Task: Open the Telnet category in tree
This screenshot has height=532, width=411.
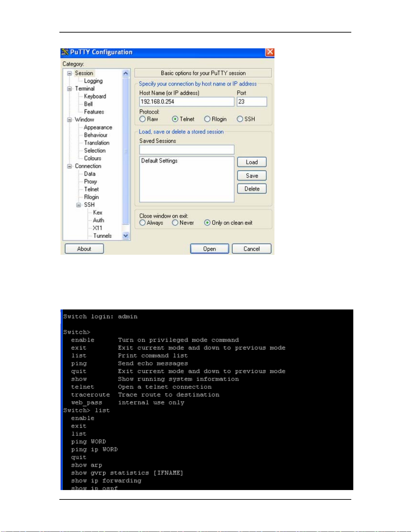Action: point(91,189)
